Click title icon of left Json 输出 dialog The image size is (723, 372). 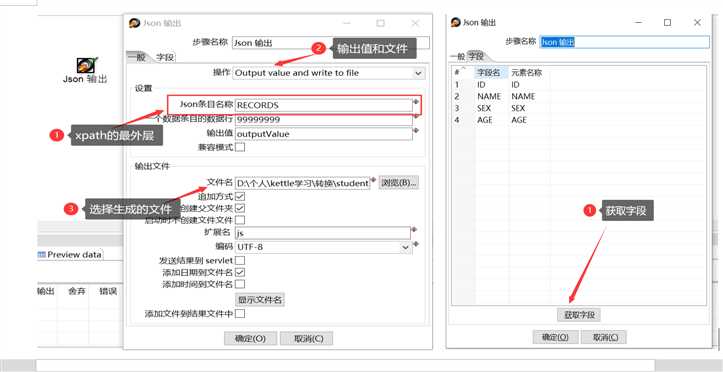[x=134, y=23]
